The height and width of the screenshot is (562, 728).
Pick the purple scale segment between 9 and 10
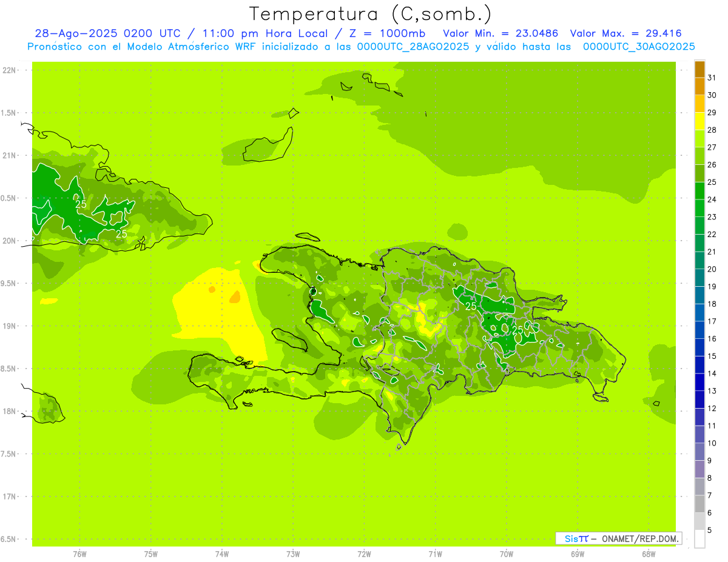pos(699,452)
